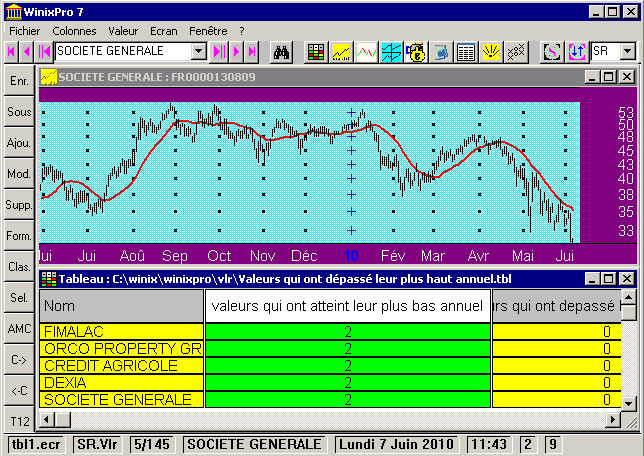Click the 'plus bas annuel' column header
Screen dimensions: 644x456
pos(347,306)
